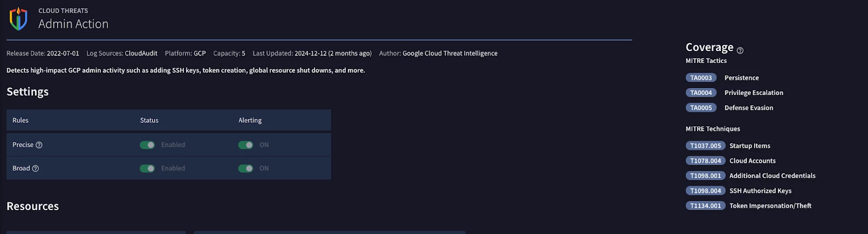Click the help icon next to Precise
868x234 pixels.
coord(39,145)
